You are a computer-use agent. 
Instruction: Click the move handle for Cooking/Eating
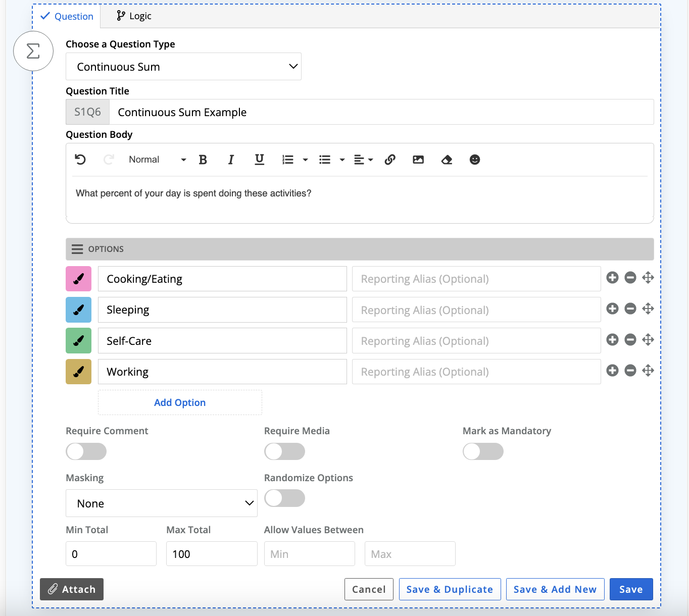click(648, 278)
